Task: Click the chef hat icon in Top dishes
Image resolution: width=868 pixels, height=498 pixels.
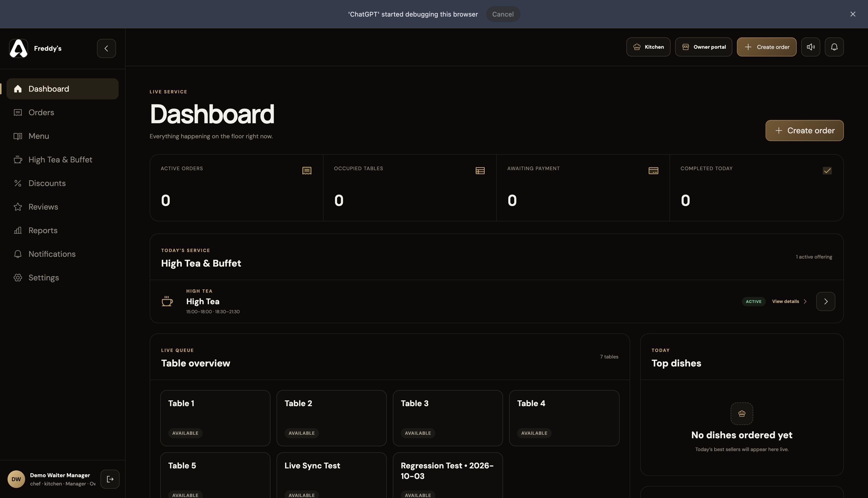Action: pos(742,413)
